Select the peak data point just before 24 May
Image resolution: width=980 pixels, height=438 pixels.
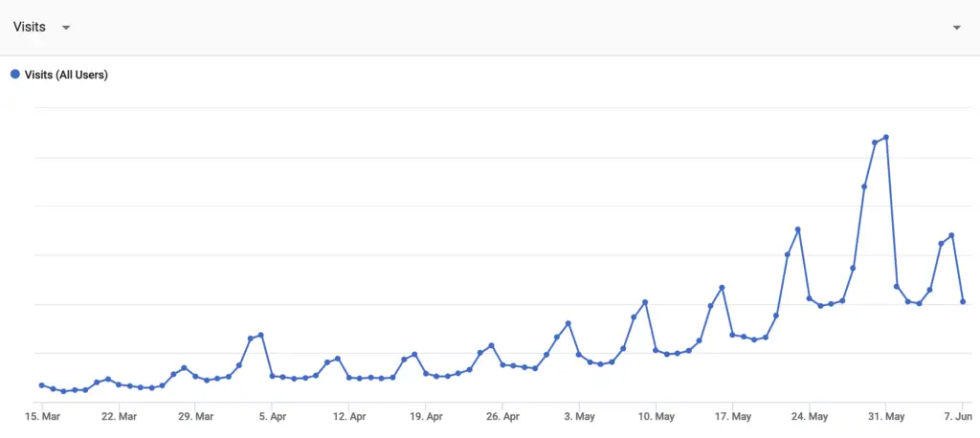(797, 230)
